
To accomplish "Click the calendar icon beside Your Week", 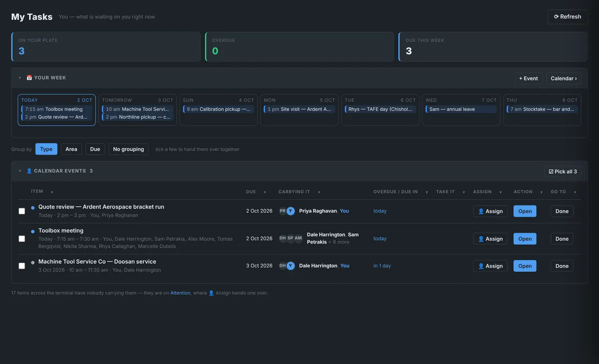I will 29,78.
